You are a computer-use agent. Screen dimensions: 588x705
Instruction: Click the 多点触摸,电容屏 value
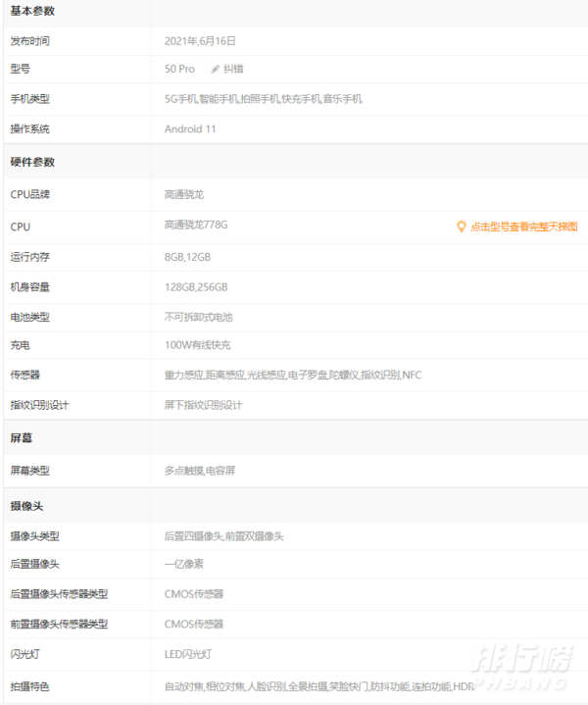pos(200,471)
